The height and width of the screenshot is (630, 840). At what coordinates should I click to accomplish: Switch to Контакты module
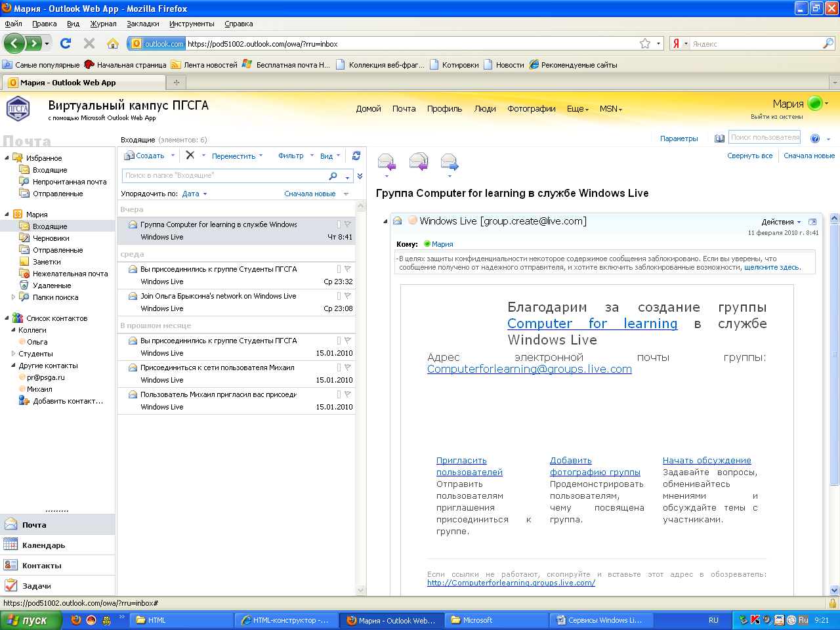tap(58, 566)
